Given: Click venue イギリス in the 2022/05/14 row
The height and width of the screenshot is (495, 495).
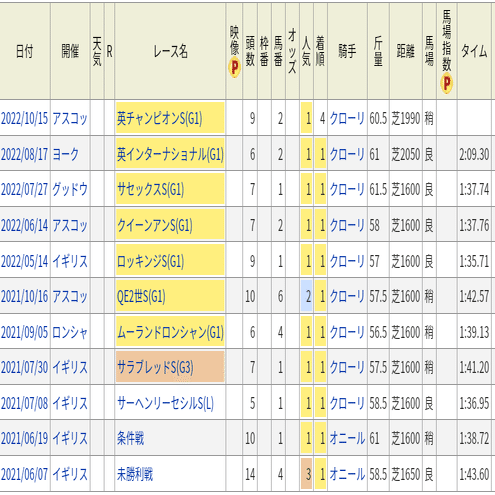Looking at the screenshot, I should click(70, 261).
